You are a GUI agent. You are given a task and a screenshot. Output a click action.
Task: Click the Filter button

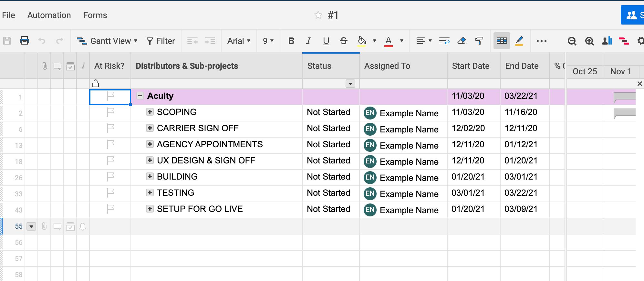tap(161, 41)
